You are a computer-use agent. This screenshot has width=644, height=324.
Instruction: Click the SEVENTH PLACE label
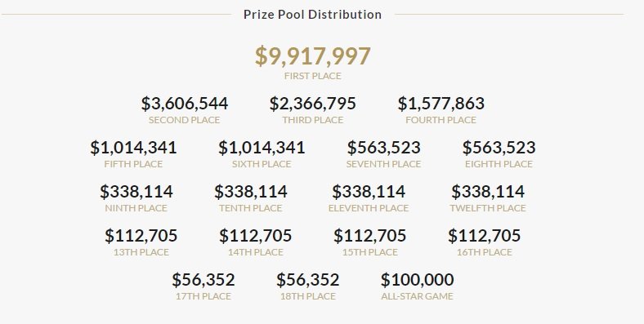click(383, 164)
